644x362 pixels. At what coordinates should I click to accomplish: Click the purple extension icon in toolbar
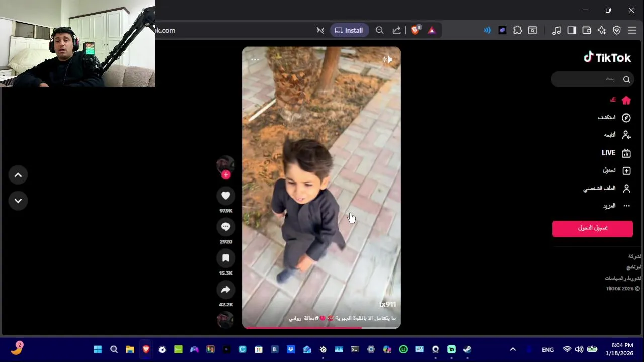tap(502, 30)
